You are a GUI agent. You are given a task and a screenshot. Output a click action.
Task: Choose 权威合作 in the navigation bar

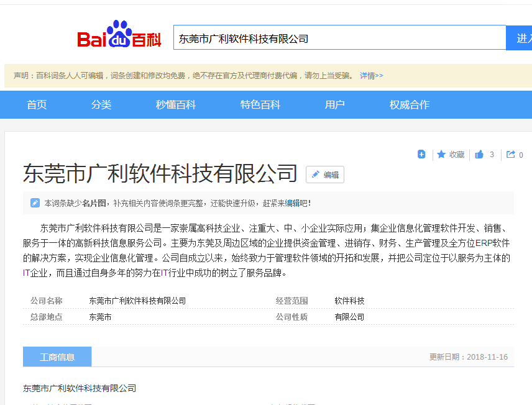pyautogui.click(x=410, y=104)
